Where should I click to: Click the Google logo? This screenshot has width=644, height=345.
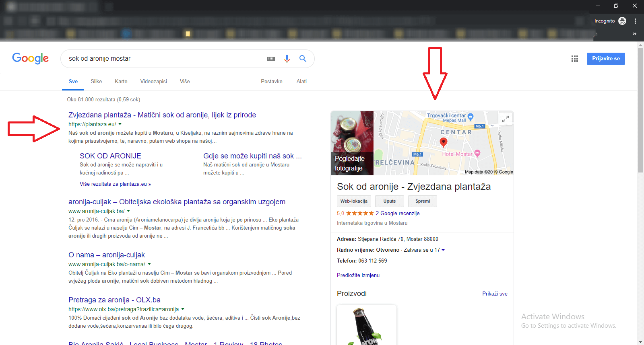coord(31,58)
